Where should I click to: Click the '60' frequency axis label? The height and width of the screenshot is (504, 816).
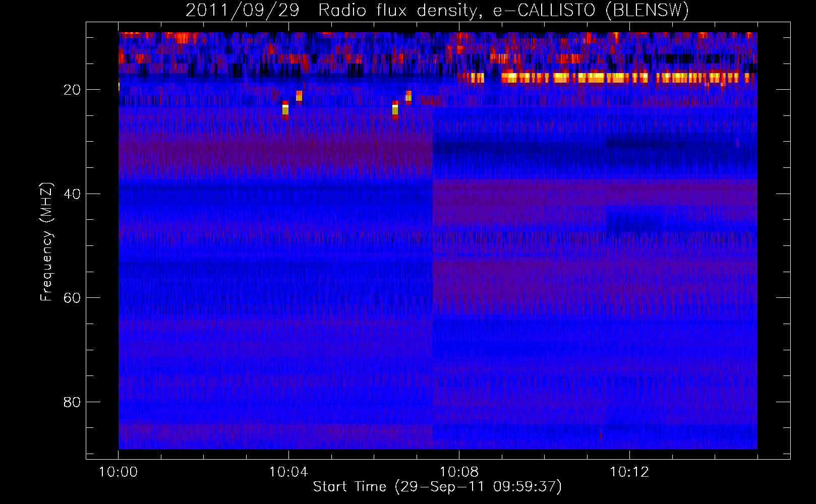coord(72,298)
